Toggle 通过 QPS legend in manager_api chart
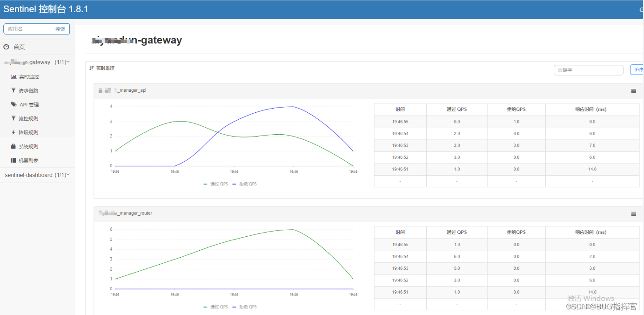 [216, 184]
